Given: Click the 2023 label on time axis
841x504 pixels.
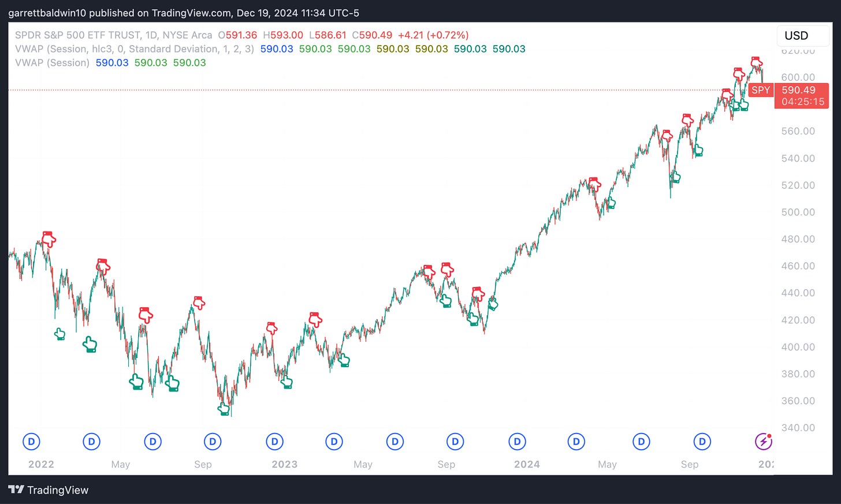Looking at the screenshot, I should click(x=284, y=464).
